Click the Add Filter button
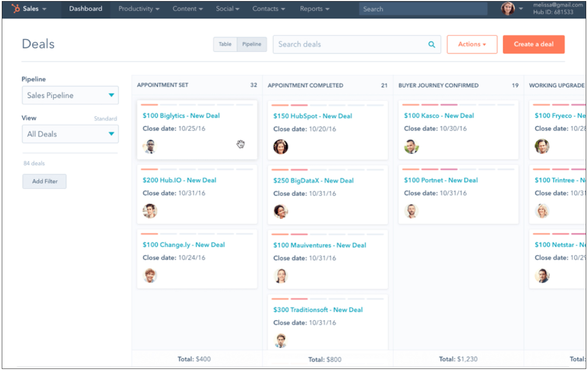This screenshot has height=370, width=588. (45, 181)
